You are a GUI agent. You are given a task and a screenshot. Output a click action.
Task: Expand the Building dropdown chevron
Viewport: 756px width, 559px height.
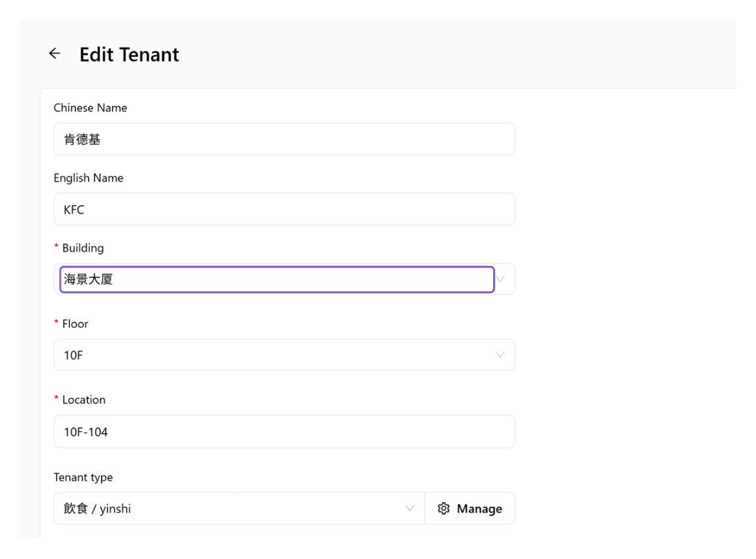[x=500, y=279]
